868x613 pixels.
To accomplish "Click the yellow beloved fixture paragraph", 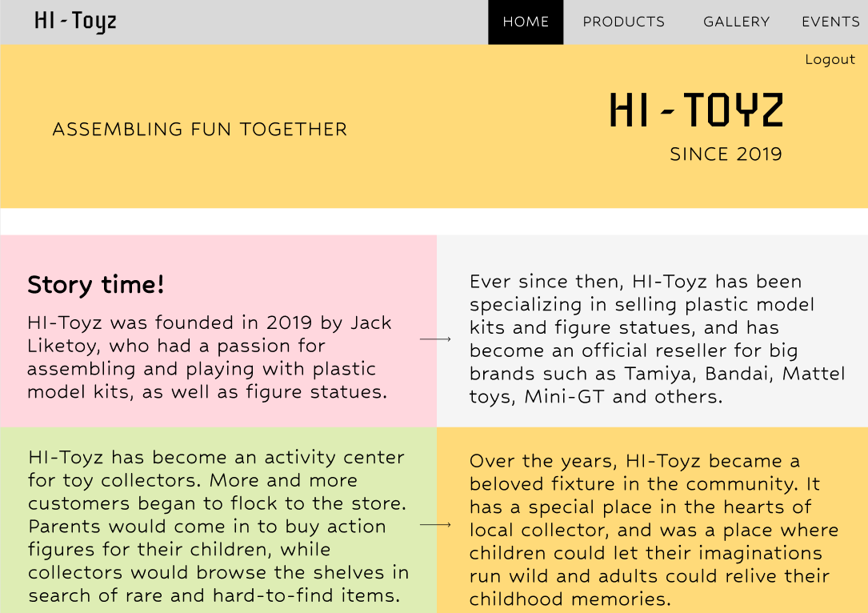I will 654,530.
